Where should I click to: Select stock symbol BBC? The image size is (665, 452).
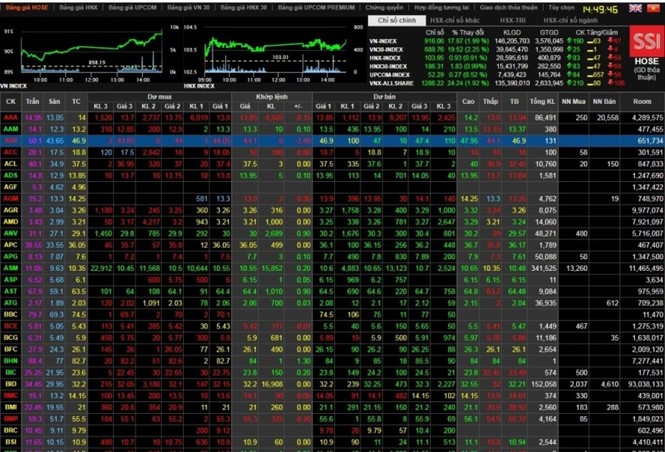coord(11,315)
